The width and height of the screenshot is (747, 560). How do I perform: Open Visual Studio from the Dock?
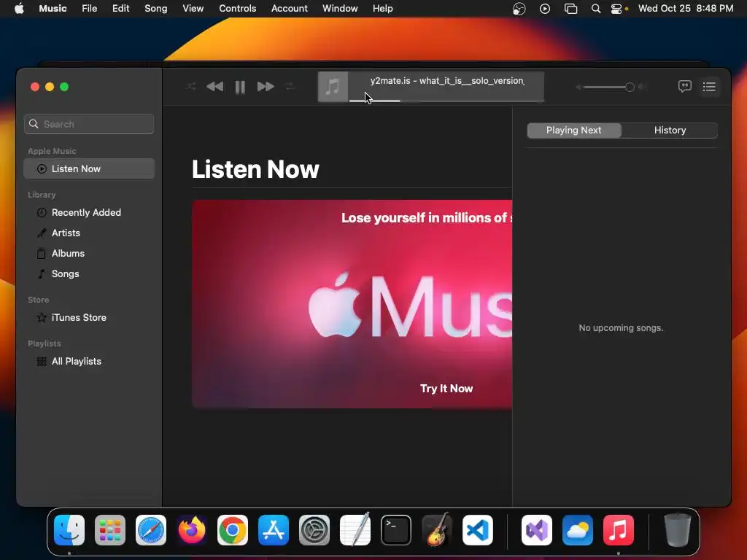click(537, 530)
